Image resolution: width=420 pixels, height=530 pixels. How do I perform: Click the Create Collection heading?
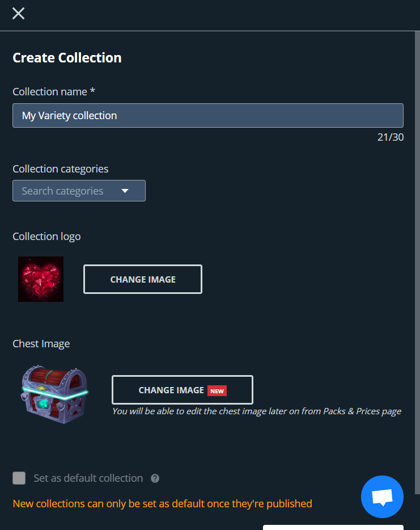pyautogui.click(x=67, y=58)
